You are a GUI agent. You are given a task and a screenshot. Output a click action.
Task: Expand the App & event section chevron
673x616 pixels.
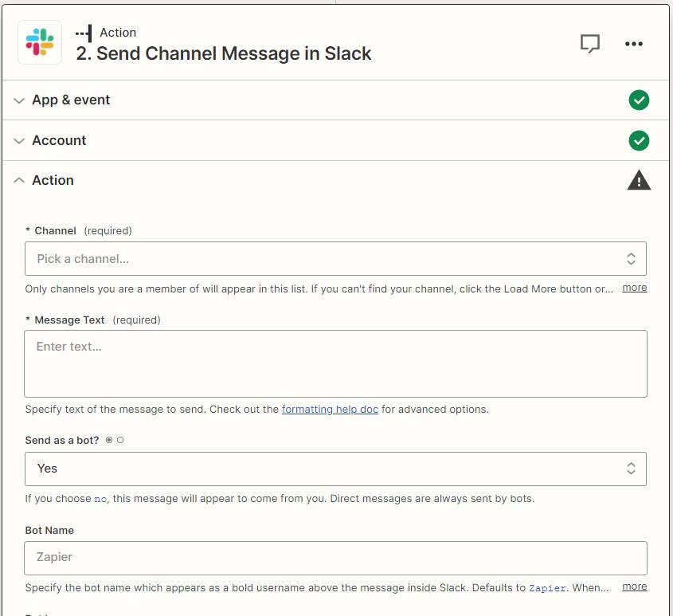[x=19, y=100]
